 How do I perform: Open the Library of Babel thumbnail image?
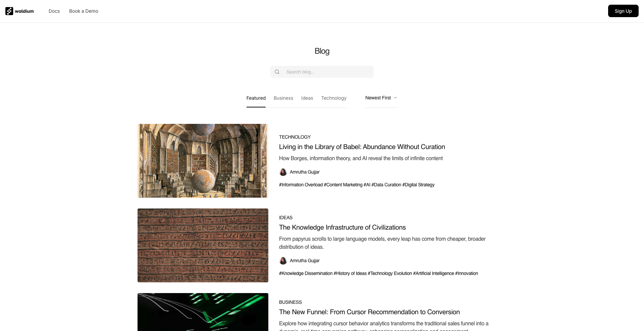point(203,161)
